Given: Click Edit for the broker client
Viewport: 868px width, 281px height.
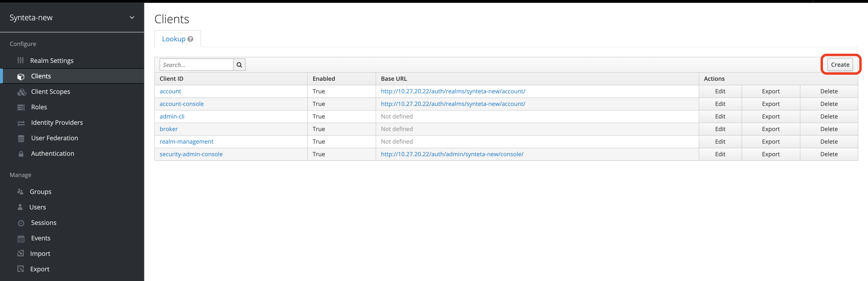Looking at the screenshot, I should [720, 129].
